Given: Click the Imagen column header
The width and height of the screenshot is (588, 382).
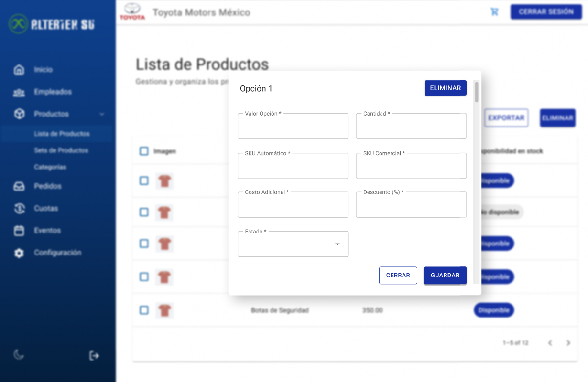Looking at the screenshot, I should [x=165, y=151].
